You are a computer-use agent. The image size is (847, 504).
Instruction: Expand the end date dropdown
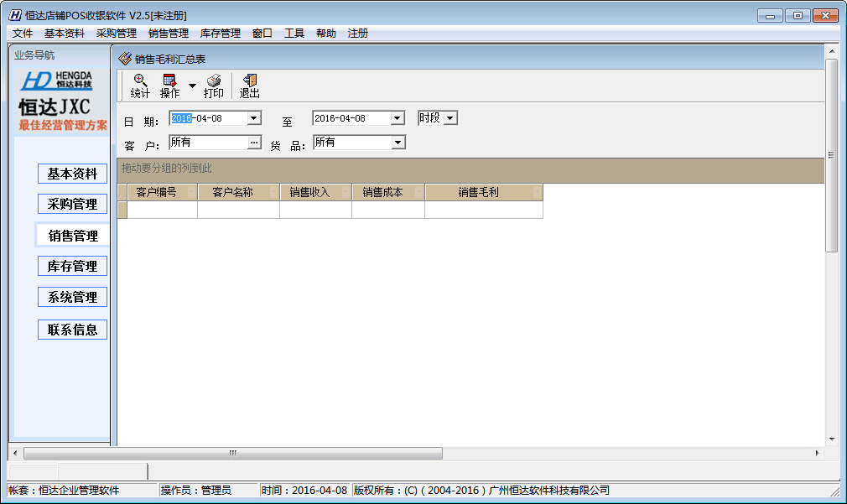tap(398, 119)
